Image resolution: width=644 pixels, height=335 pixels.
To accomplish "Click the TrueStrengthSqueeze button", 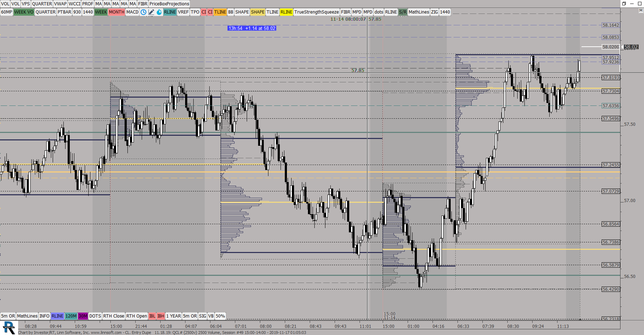I will pyautogui.click(x=316, y=12).
